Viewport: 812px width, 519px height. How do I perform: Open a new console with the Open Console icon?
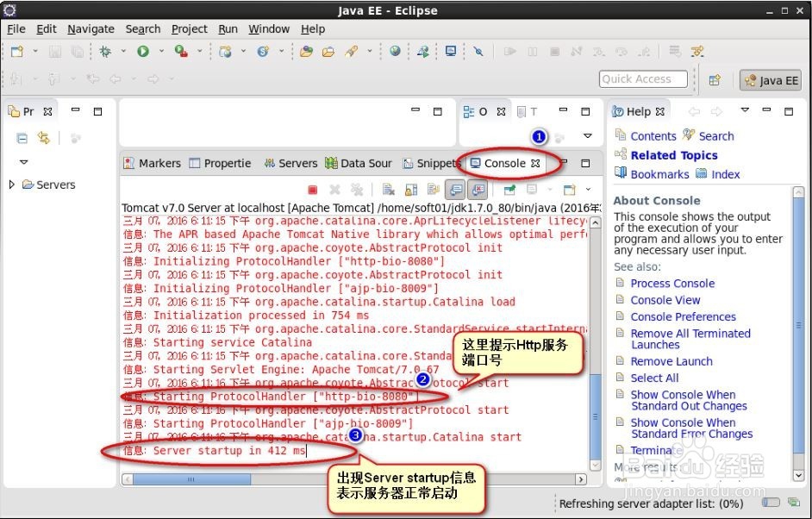(567, 191)
